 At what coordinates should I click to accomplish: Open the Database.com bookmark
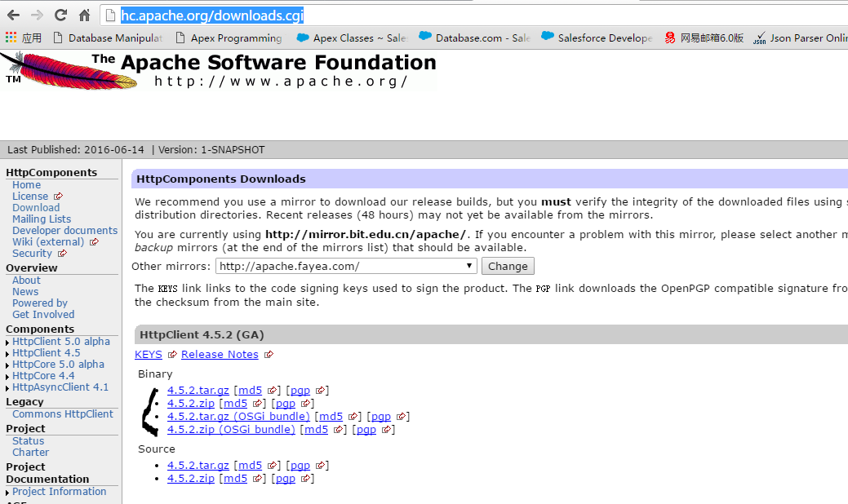click(475, 38)
